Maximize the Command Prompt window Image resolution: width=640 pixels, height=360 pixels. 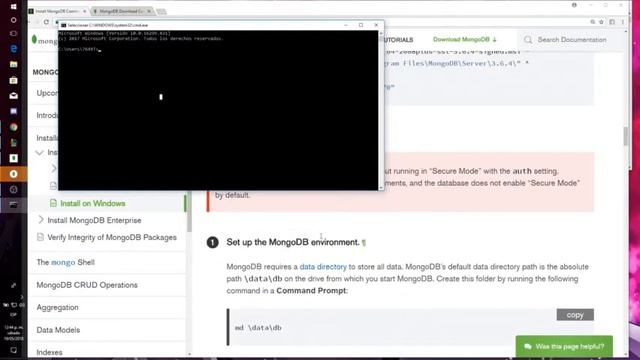coord(361,25)
